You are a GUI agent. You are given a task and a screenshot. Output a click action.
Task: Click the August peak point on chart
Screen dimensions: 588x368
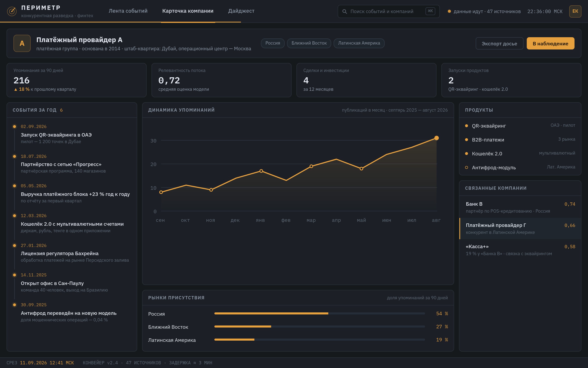[436, 138]
